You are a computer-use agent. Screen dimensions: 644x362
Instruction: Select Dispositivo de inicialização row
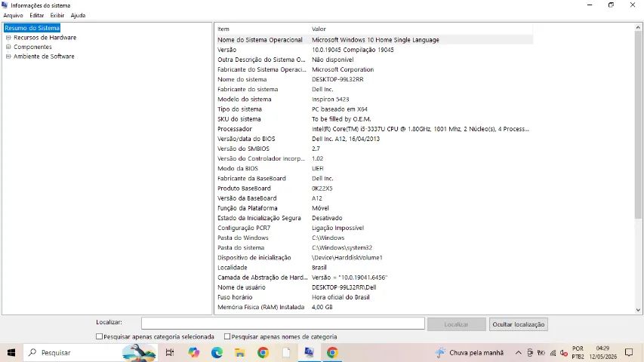click(x=374, y=257)
